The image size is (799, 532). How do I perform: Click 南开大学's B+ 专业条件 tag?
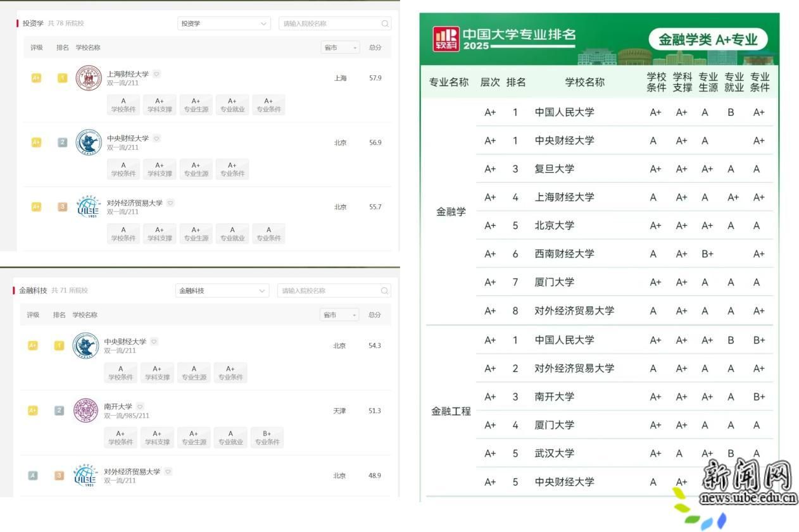coord(267,438)
